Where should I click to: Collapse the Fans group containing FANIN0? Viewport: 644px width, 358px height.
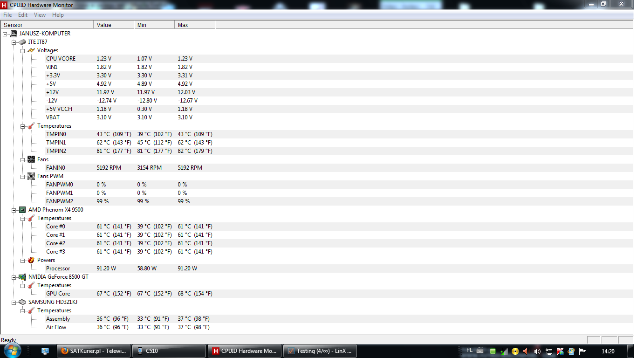click(x=23, y=160)
